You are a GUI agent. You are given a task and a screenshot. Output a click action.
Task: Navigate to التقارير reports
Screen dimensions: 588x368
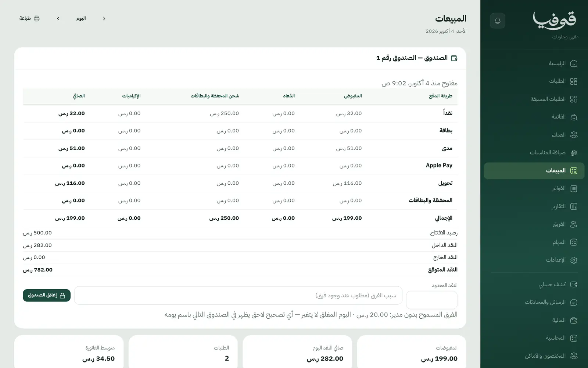pos(534,206)
